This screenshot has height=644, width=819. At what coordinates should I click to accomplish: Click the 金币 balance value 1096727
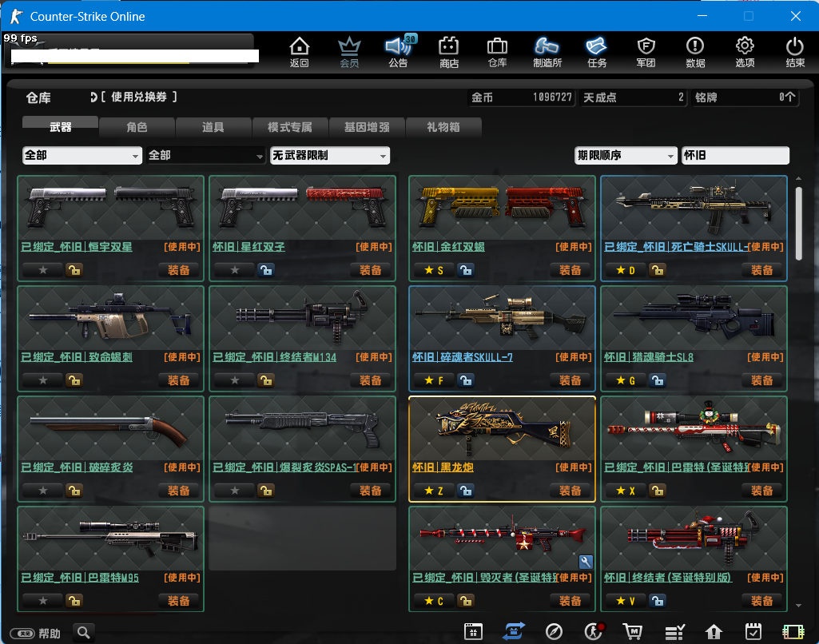pyautogui.click(x=552, y=97)
